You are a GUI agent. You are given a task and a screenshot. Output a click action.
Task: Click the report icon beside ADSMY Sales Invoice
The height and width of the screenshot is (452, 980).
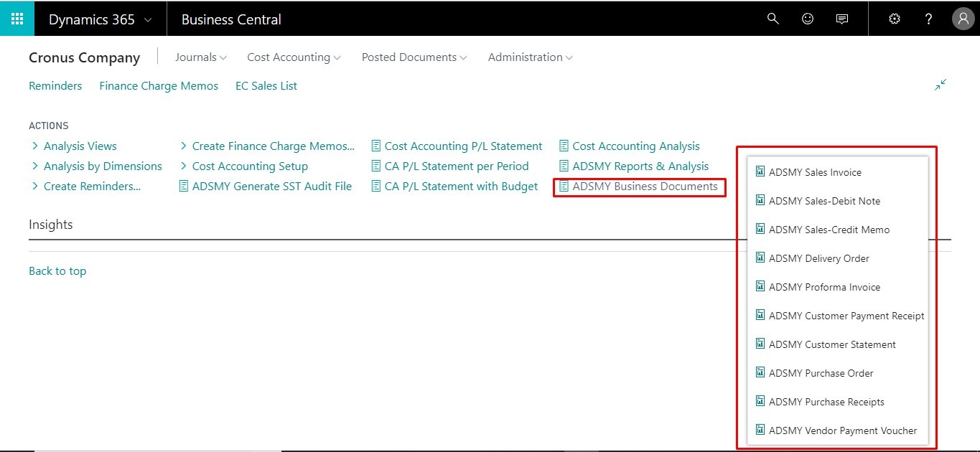760,171
